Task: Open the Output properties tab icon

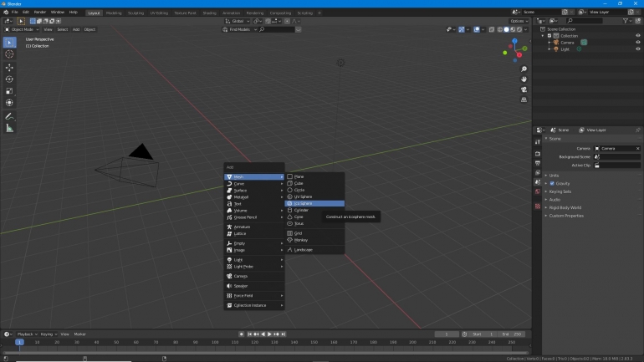Action: 538,163
